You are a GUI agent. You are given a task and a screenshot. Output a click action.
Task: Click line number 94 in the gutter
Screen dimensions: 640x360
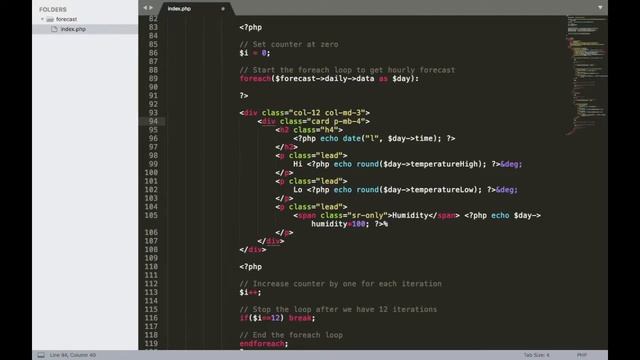click(x=153, y=121)
